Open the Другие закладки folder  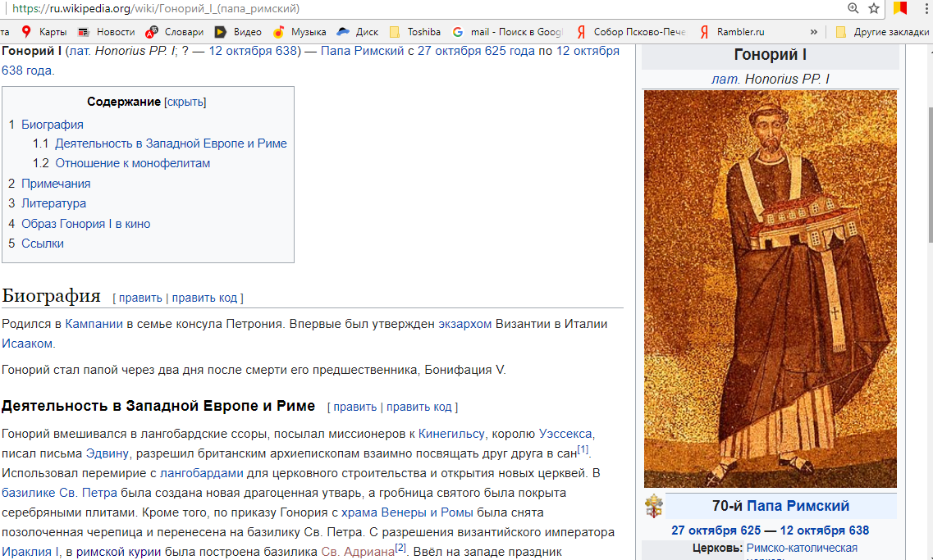pos(882,31)
